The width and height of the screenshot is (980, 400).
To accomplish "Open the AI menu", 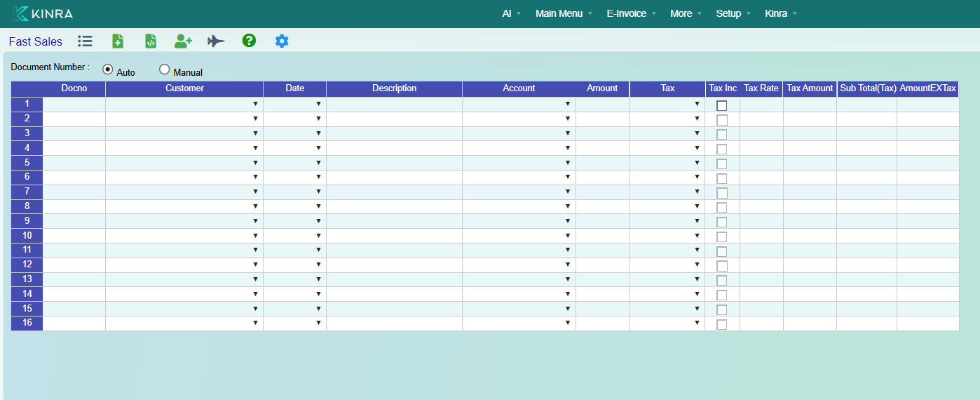I will pyautogui.click(x=511, y=13).
